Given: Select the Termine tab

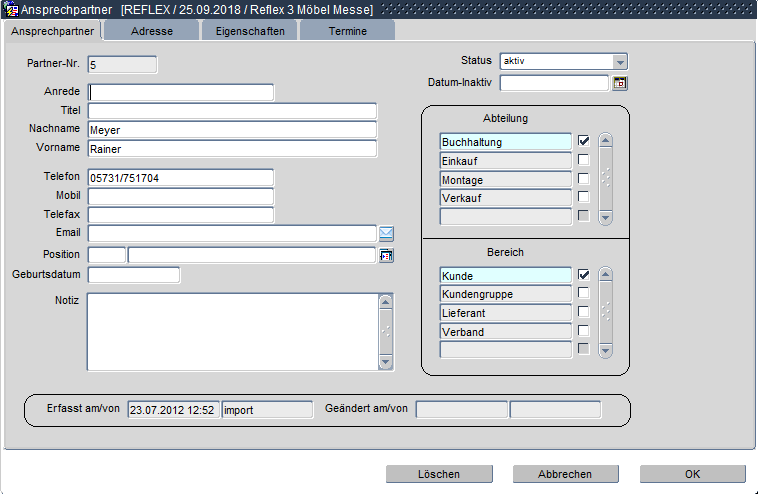Looking at the screenshot, I should [347, 31].
